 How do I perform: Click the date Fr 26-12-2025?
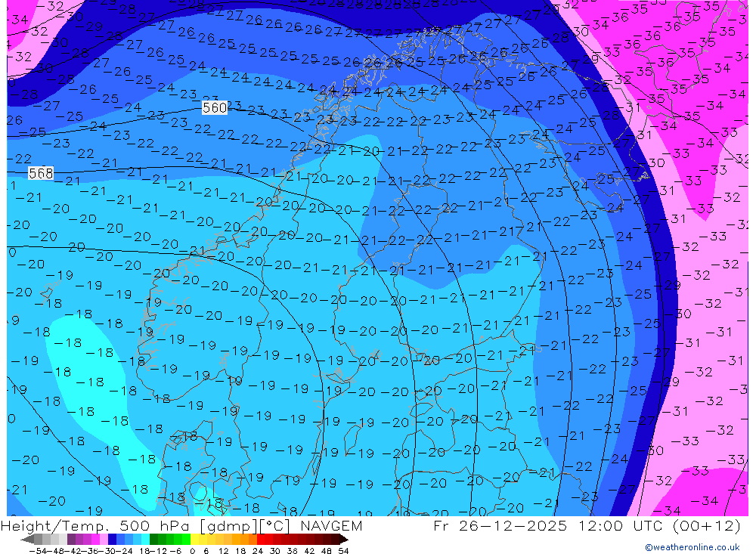click(500, 525)
